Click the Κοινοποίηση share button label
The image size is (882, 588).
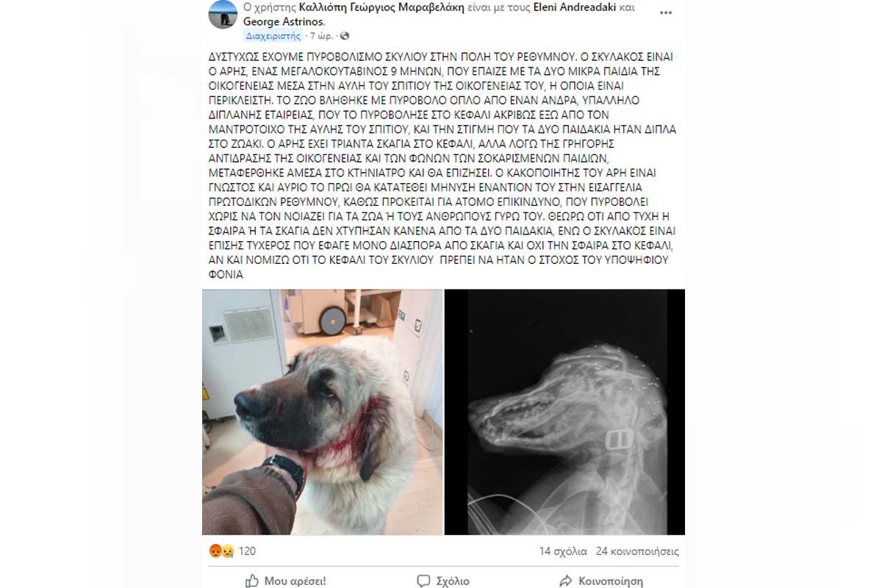coord(611,581)
